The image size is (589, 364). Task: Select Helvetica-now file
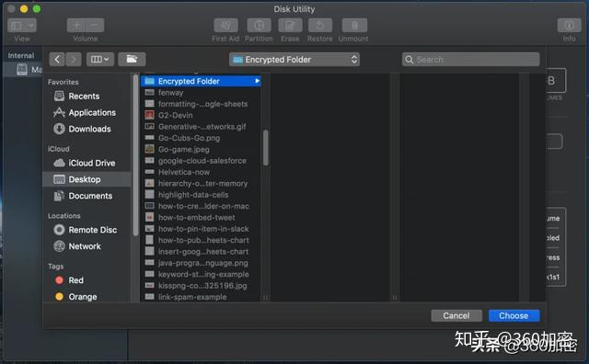pyautogui.click(x=201, y=172)
